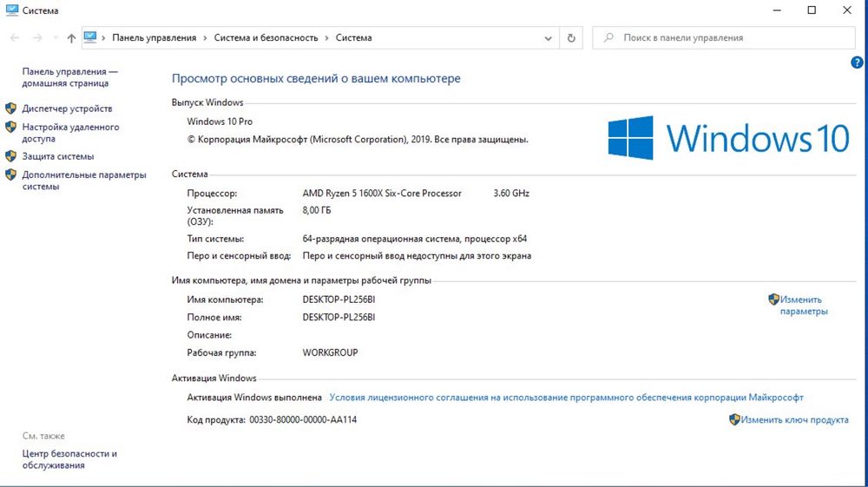Click the pen and touch unavailable text

[x=417, y=256]
